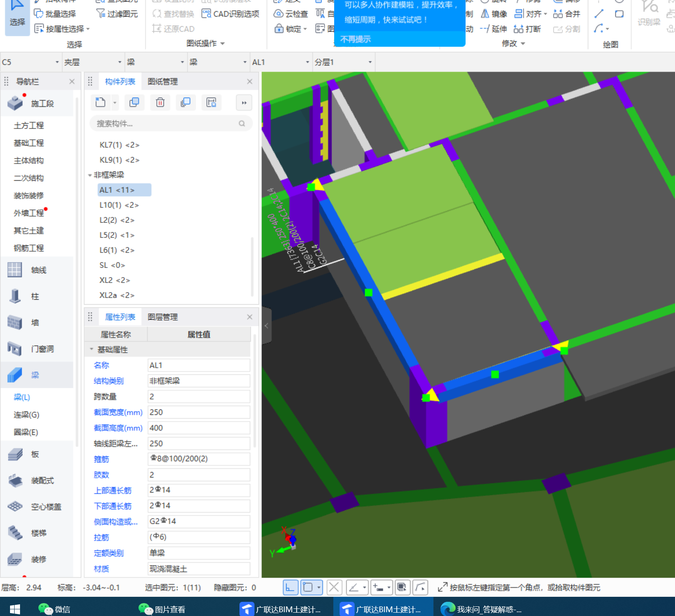Open the 板 slab category
Viewport: 675px width, 616px height.
click(x=38, y=454)
